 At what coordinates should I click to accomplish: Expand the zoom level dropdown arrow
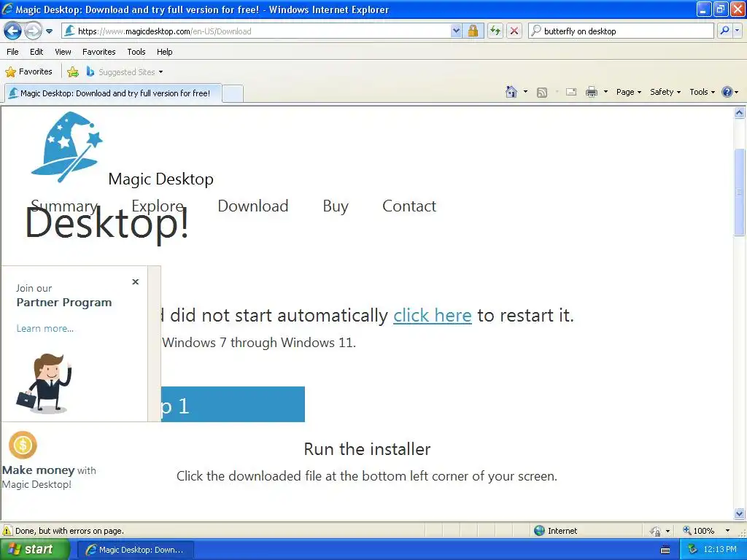click(x=727, y=531)
